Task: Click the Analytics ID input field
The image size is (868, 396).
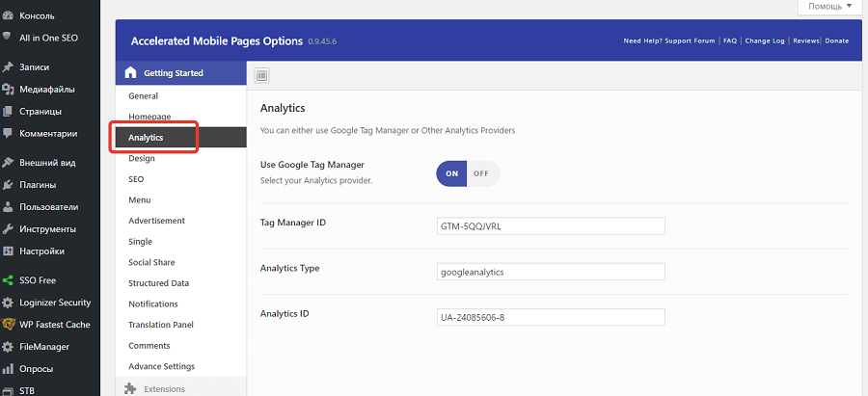Action: pyautogui.click(x=551, y=317)
